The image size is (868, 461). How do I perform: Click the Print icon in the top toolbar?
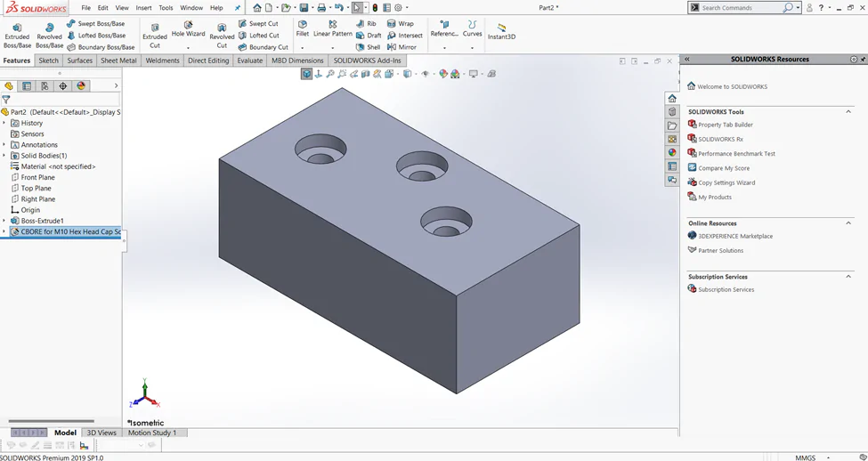(x=321, y=8)
